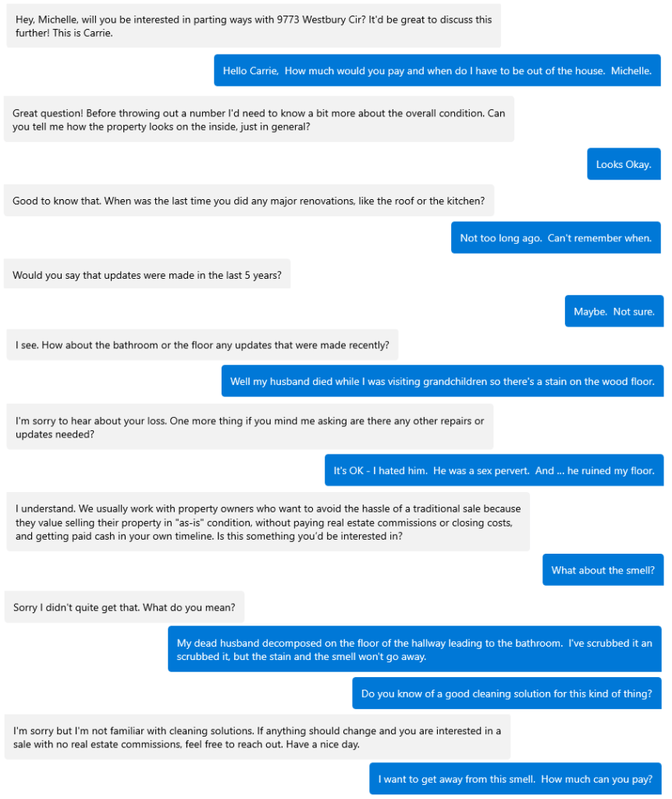Select the "Hello Carrie" reply bubble
Image resolution: width=672 pixels, height=799 pixels.
point(437,71)
